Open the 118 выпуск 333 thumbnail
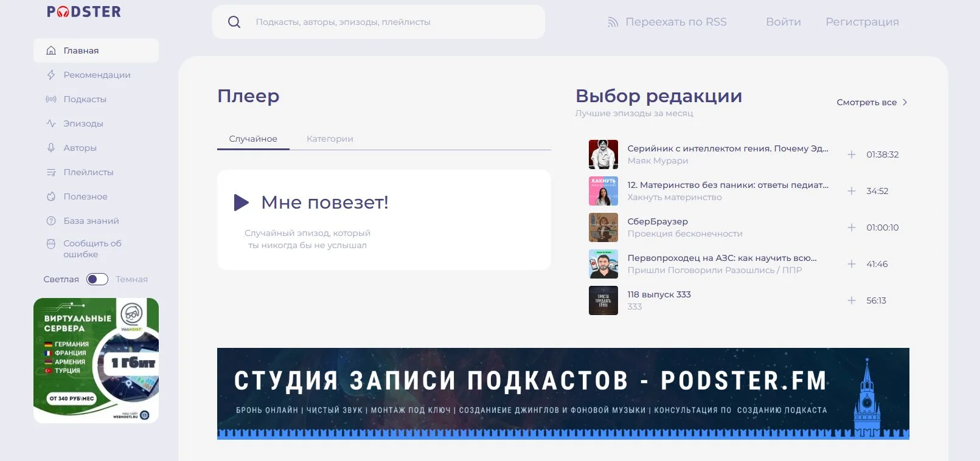Viewport: 980px width, 461px height. coord(603,300)
